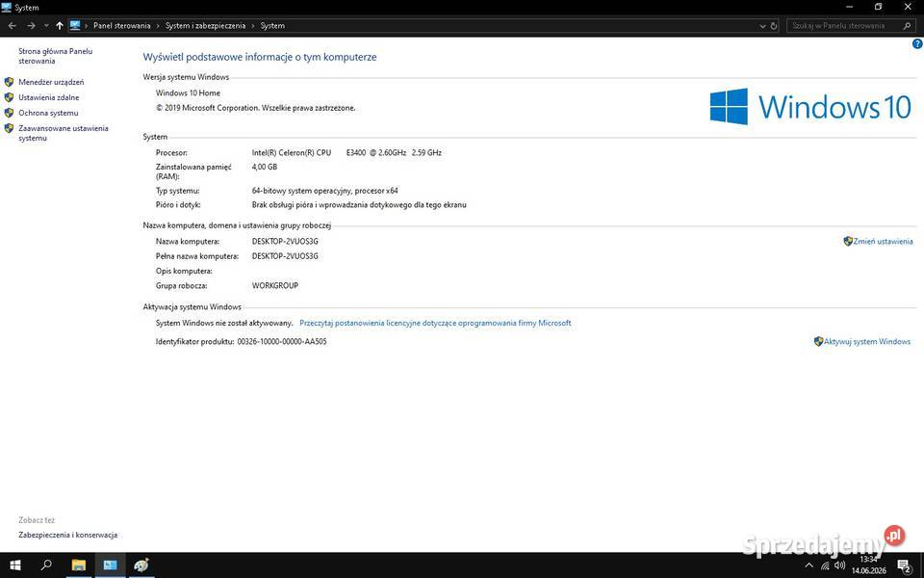Click the Windows 10 logo
Image resolution: width=924 pixels, height=578 pixels.
click(x=810, y=107)
